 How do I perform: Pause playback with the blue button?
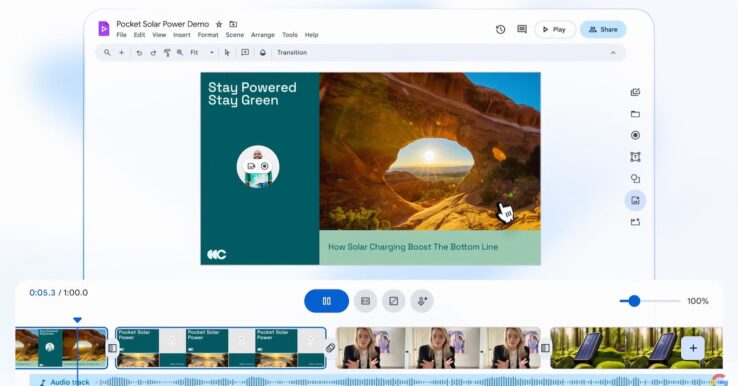[x=327, y=301]
